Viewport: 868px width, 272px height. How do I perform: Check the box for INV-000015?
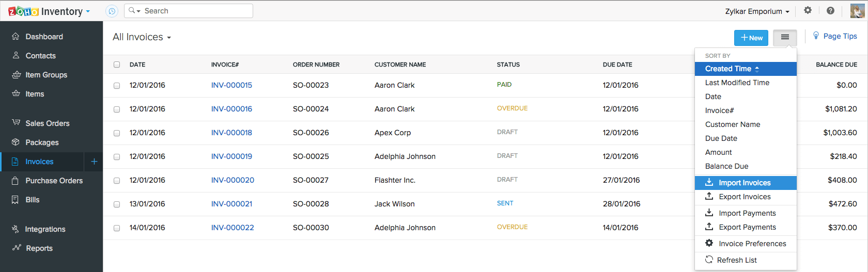pyautogui.click(x=117, y=86)
